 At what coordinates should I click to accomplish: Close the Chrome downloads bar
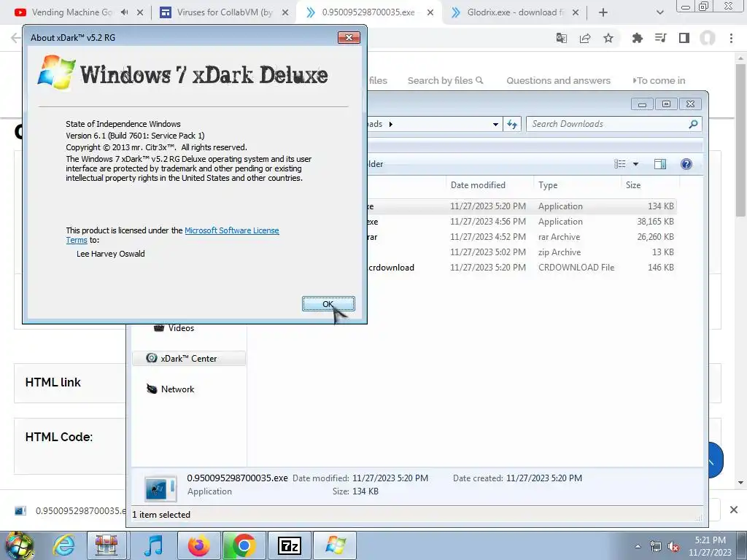(734, 510)
